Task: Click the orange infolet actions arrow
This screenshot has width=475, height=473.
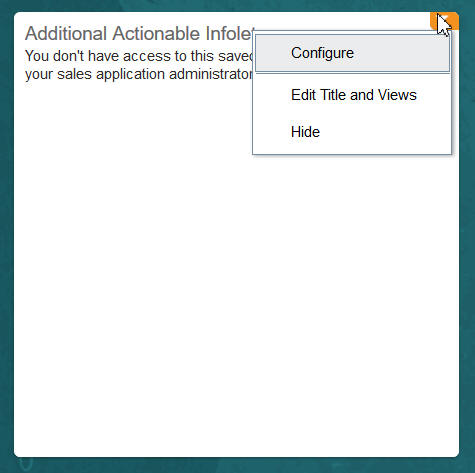Action: coord(445,21)
